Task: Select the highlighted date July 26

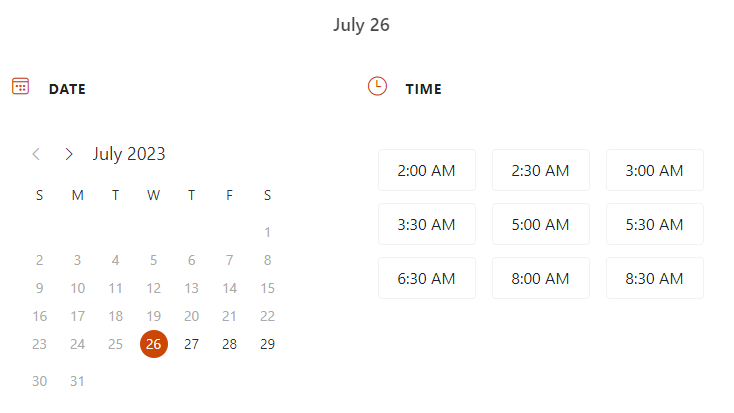Action: tap(153, 344)
